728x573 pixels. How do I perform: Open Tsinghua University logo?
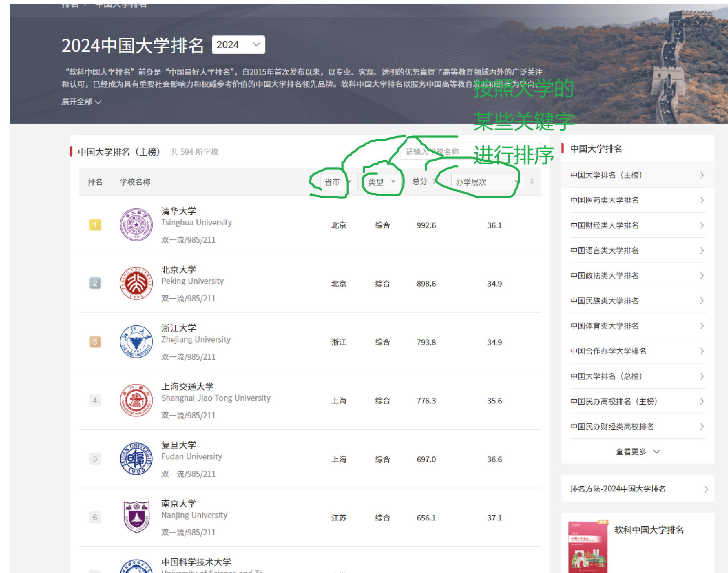[x=136, y=225]
